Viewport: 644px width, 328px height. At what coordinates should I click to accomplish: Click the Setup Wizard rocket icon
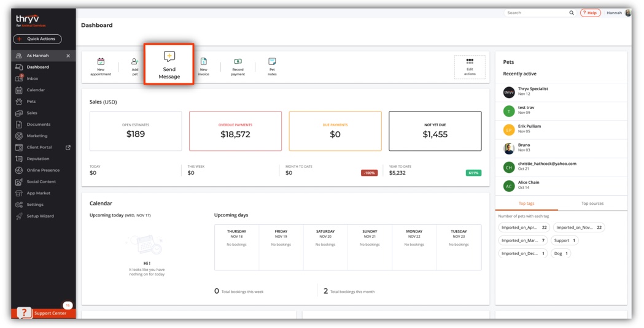[x=19, y=216]
